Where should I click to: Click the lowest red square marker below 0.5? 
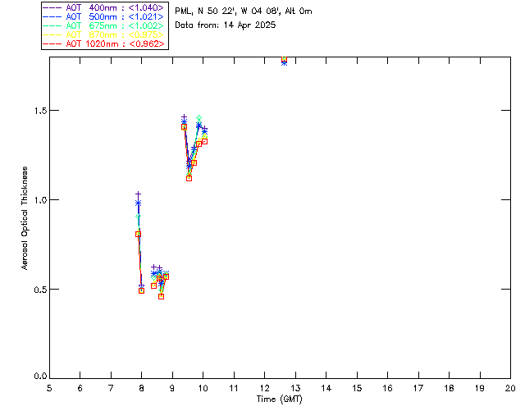coord(161,296)
